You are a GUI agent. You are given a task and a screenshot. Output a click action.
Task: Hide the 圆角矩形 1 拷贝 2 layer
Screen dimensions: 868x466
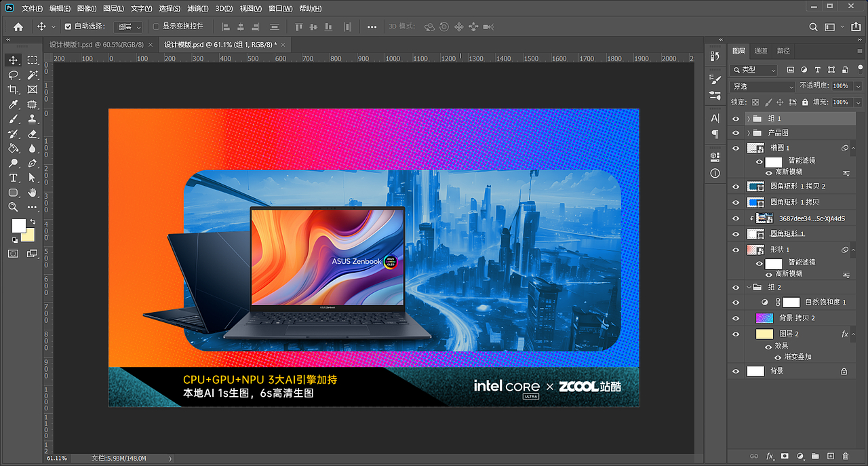[736, 186]
